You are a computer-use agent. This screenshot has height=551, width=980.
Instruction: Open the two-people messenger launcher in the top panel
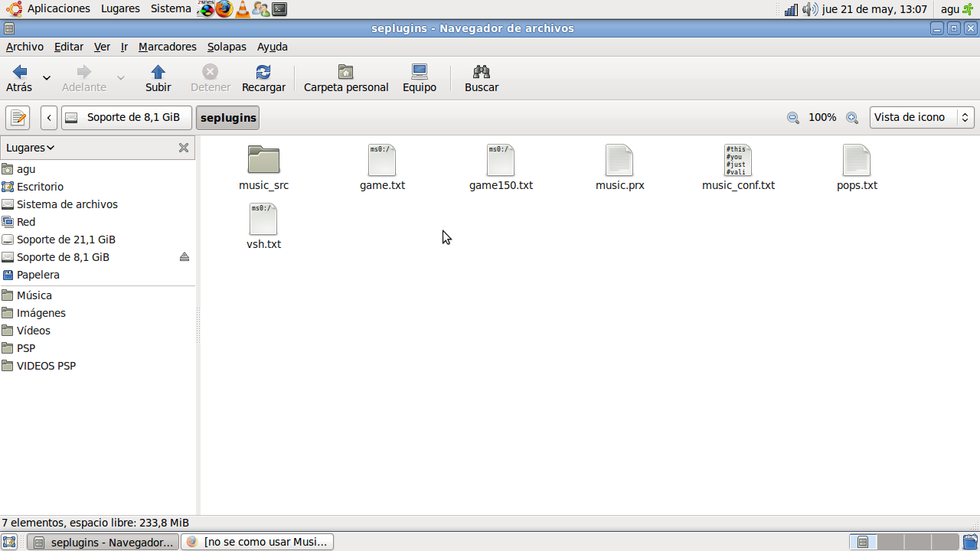(261, 9)
